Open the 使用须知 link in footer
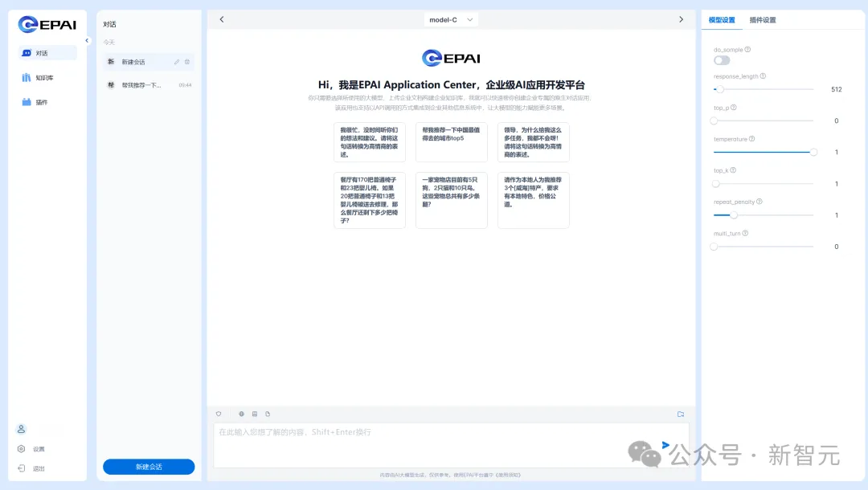 (508, 475)
